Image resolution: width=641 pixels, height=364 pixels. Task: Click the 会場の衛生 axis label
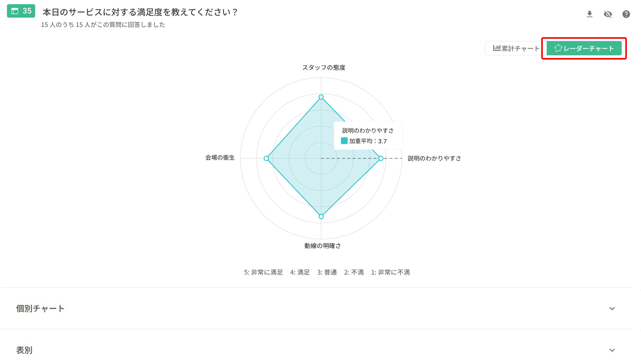[220, 157]
